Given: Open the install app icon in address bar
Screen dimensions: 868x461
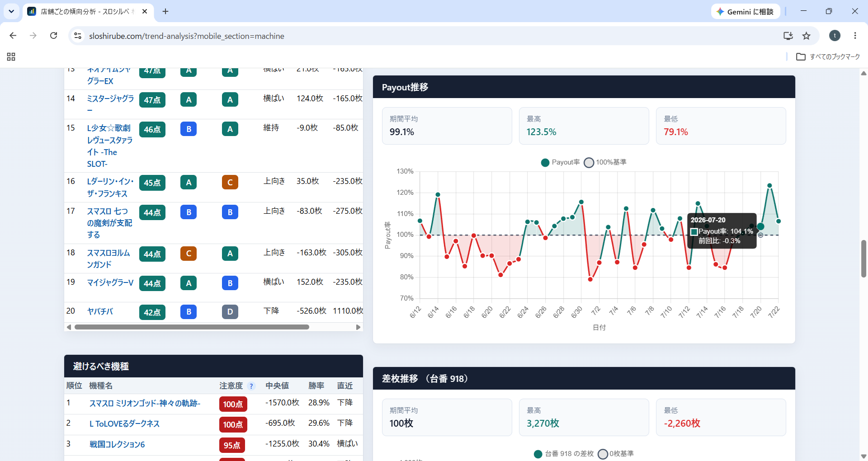Looking at the screenshot, I should 788,36.
